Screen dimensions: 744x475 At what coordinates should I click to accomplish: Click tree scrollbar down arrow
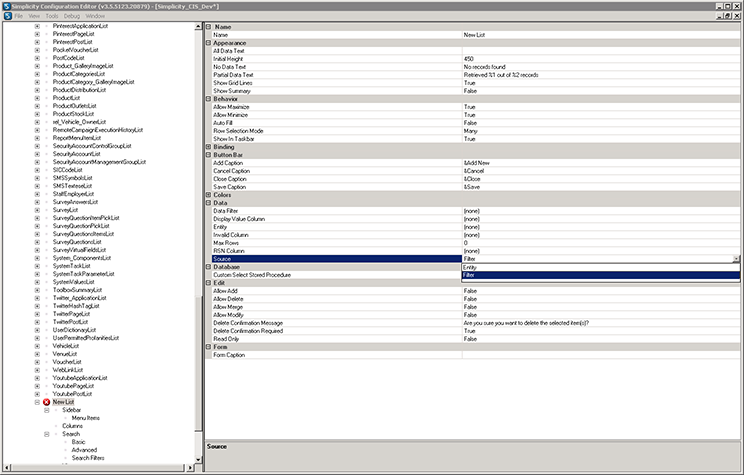point(199,459)
